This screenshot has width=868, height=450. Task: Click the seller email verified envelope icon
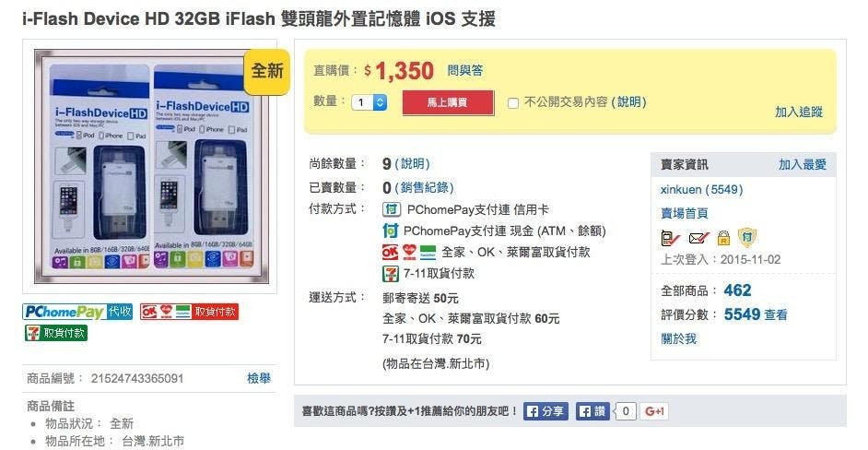(698, 238)
